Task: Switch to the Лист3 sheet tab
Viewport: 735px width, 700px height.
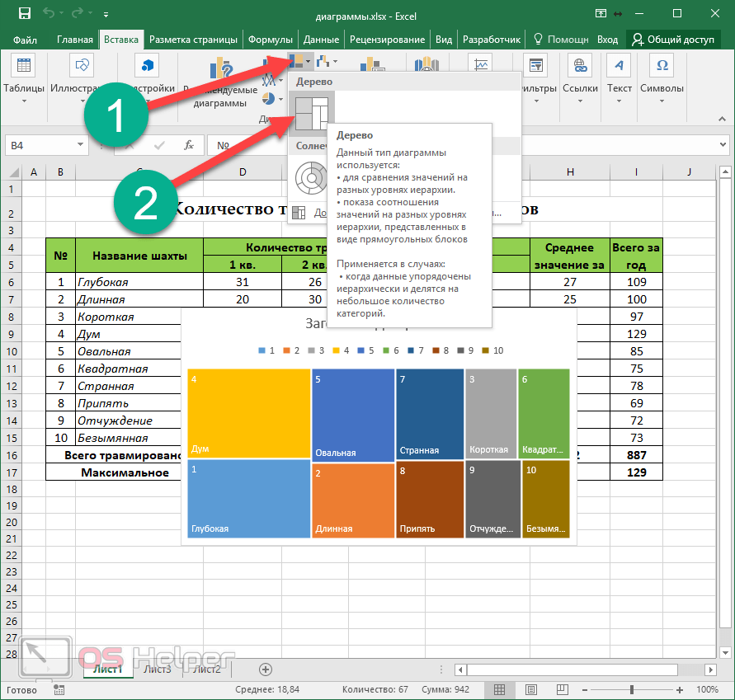Action: tap(158, 669)
